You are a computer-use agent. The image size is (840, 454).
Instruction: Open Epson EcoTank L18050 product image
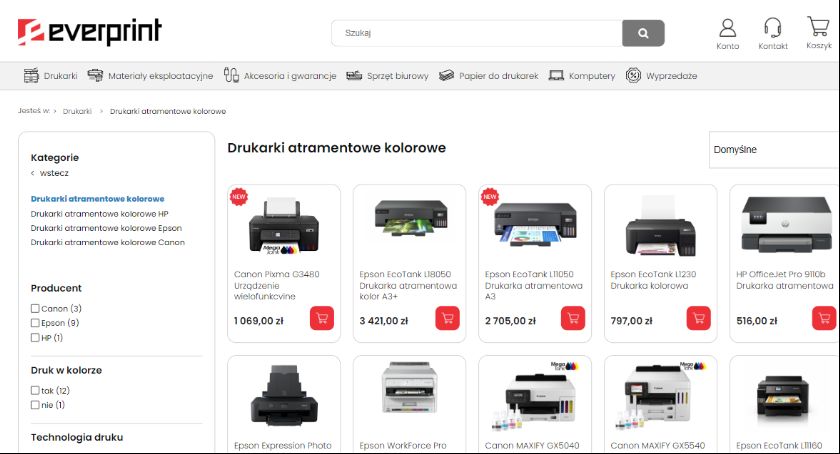(411, 218)
